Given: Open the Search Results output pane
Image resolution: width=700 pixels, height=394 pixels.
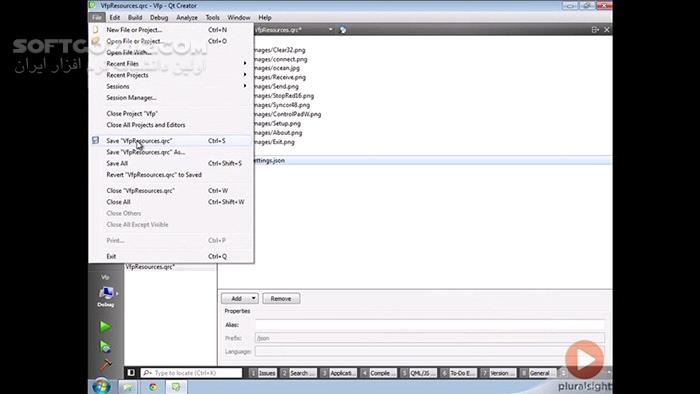Looking at the screenshot, I should coord(298,373).
